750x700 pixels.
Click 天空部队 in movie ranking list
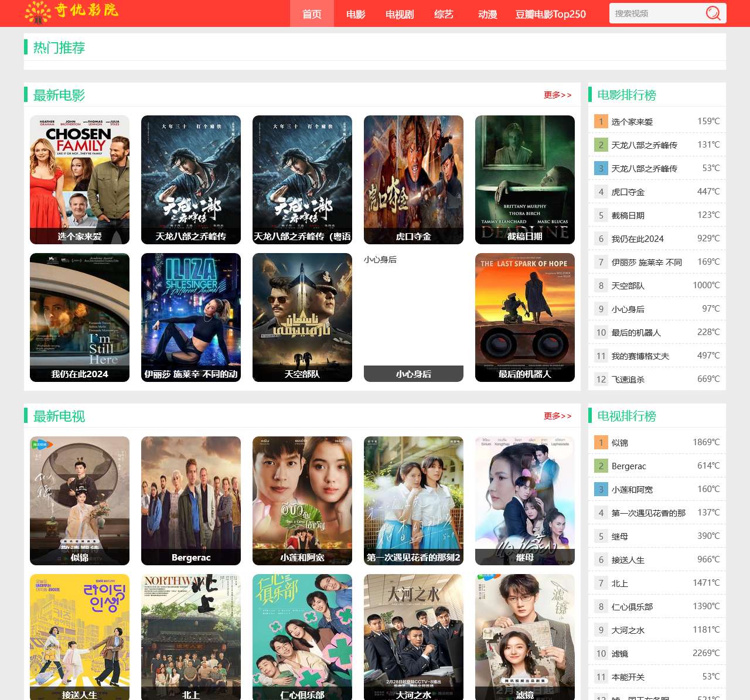tap(628, 286)
